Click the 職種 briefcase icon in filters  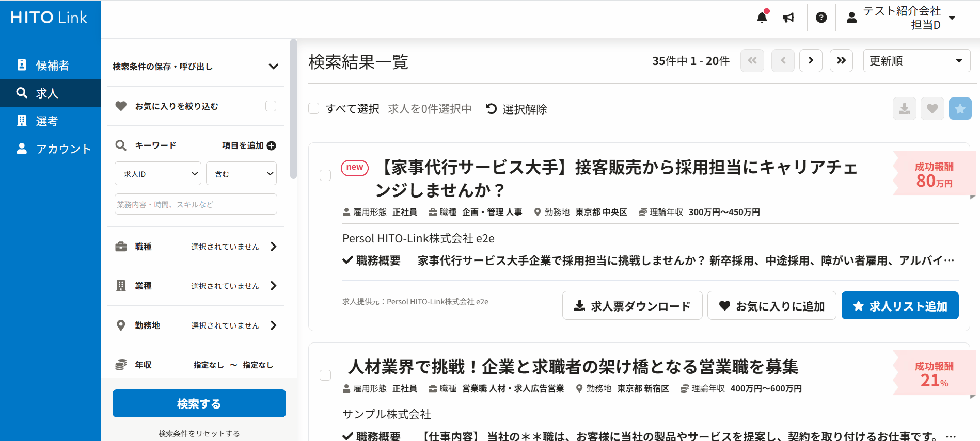click(x=121, y=247)
